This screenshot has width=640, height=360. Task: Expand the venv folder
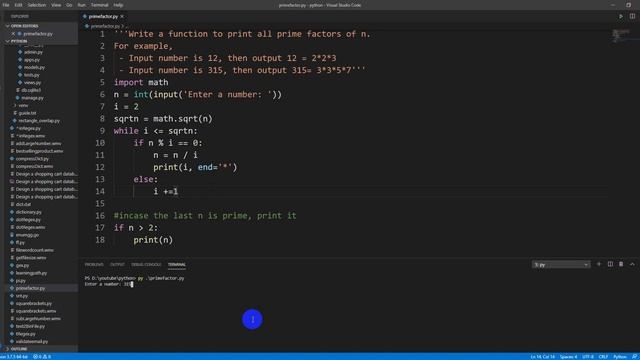[23, 105]
